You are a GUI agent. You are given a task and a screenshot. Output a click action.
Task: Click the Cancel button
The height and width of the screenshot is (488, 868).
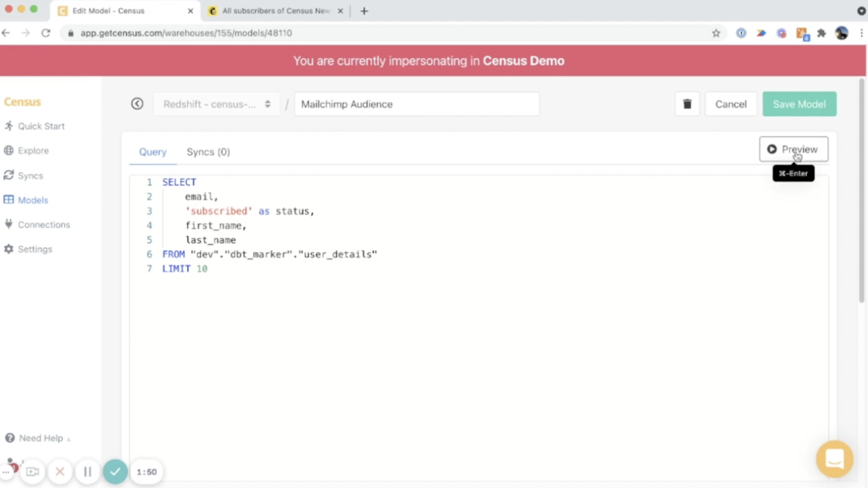click(x=731, y=104)
